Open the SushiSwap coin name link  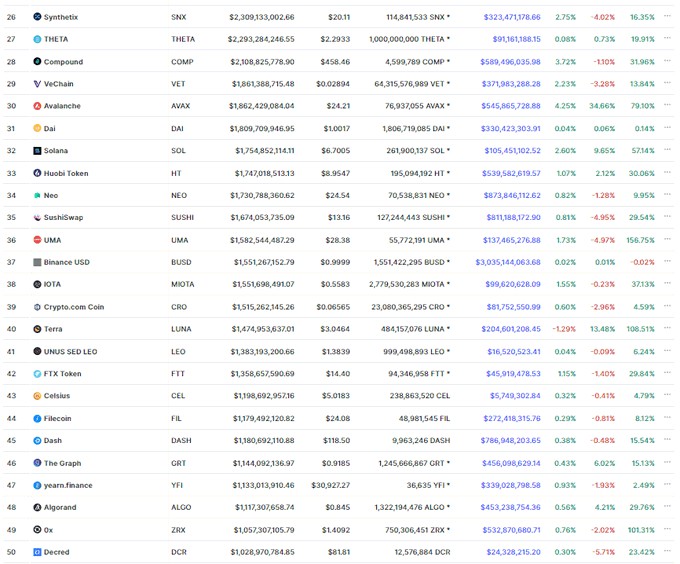pyautogui.click(x=63, y=217)
